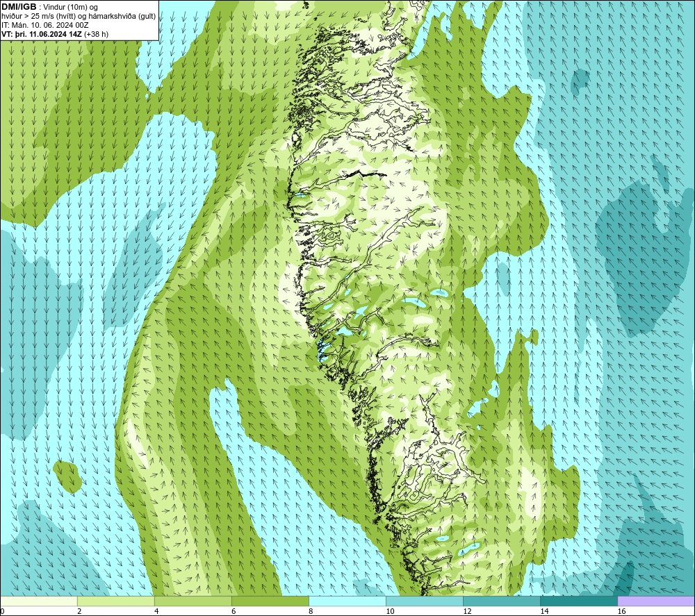695x616 pixels.
Task: Click the 'DMI/IGB' title text
Action: click(19, 7)
